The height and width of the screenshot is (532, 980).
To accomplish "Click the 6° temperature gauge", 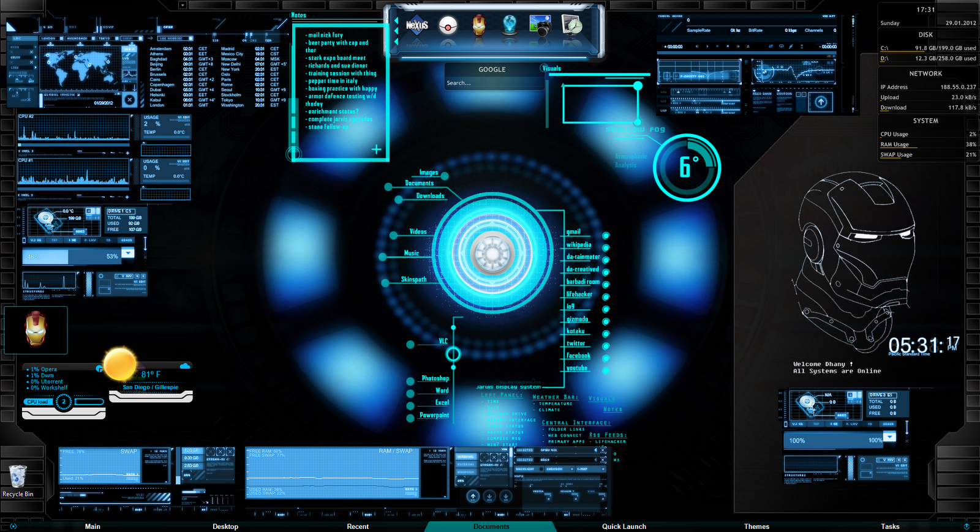I will [687, 167].
